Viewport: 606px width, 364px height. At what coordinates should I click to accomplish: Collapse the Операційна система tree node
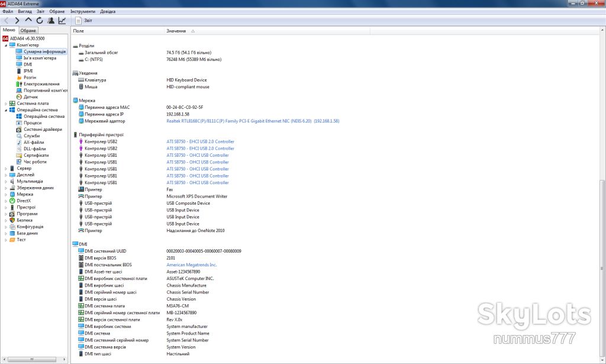6,110
